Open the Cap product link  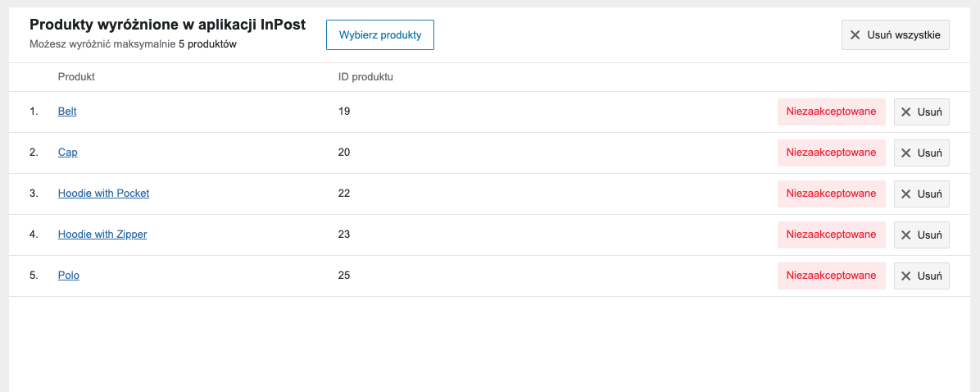[68, 153]
